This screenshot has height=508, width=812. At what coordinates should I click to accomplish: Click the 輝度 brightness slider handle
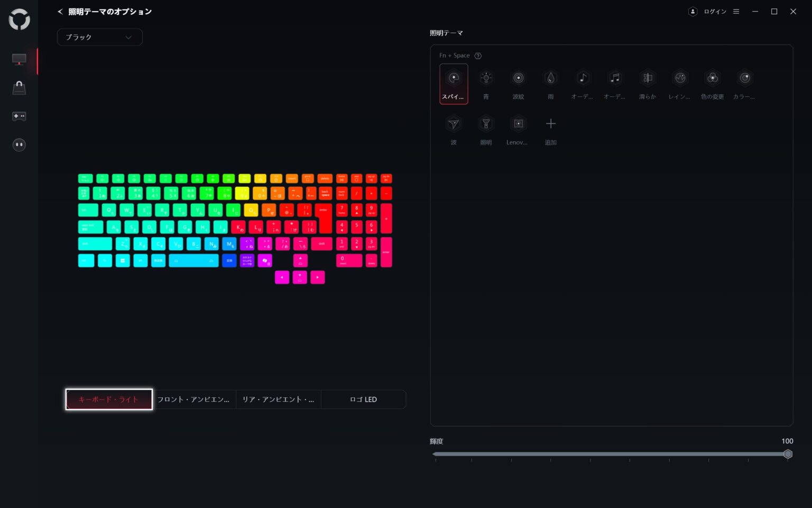[x=788, y=454]
